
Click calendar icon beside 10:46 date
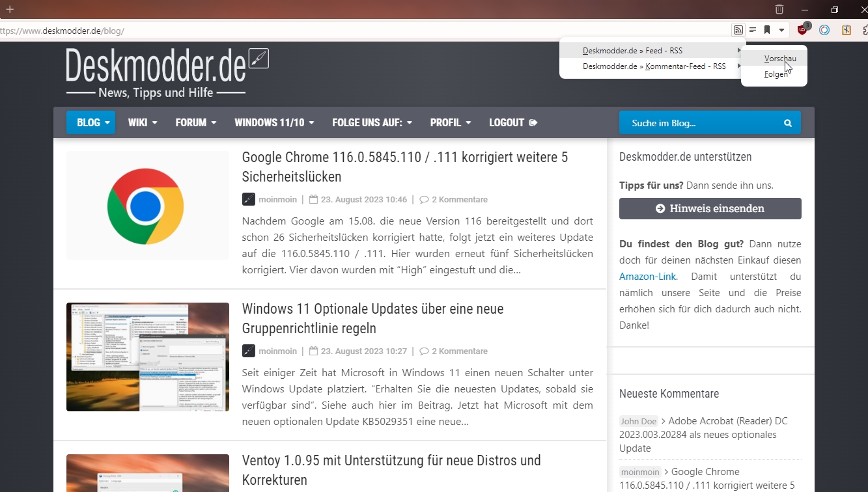(313, 199)
